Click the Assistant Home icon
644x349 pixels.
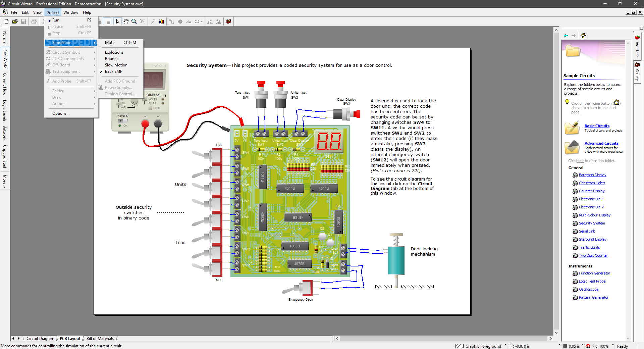[x=583, y=36]
